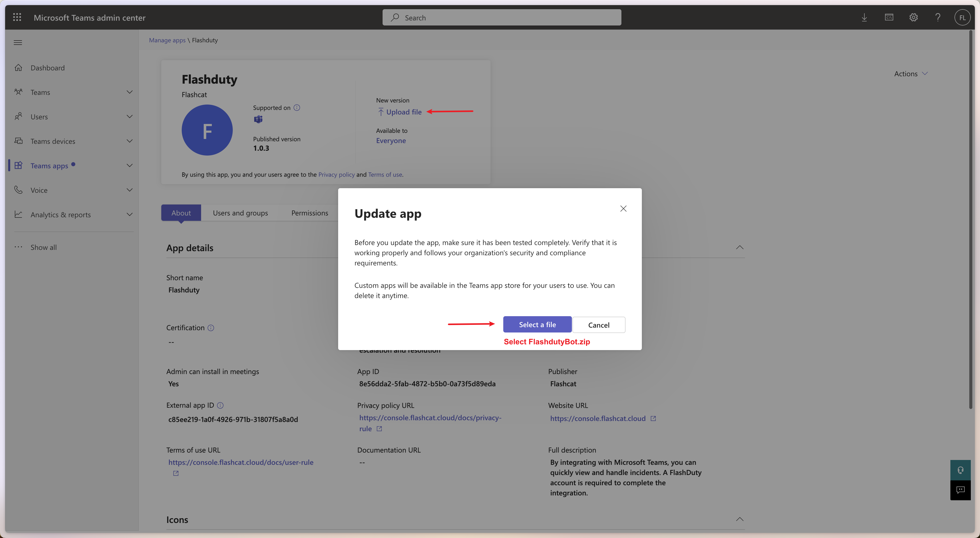Open external link icon after privacy-rule URL

(379, 429)
